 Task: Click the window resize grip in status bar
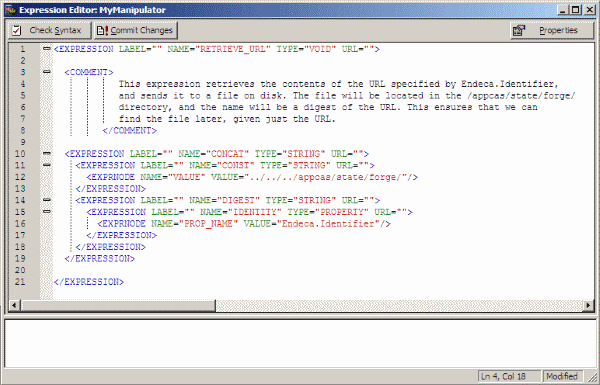[591, 377]
